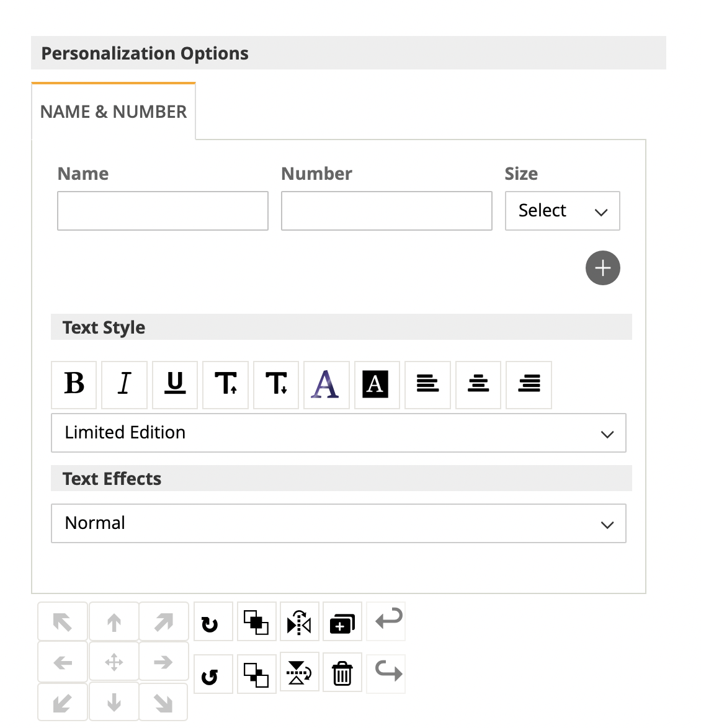The width and height of the screenshot is (701, 728).
Task: Expand the Limited Edition font dropdown
Action: [339, 433]
